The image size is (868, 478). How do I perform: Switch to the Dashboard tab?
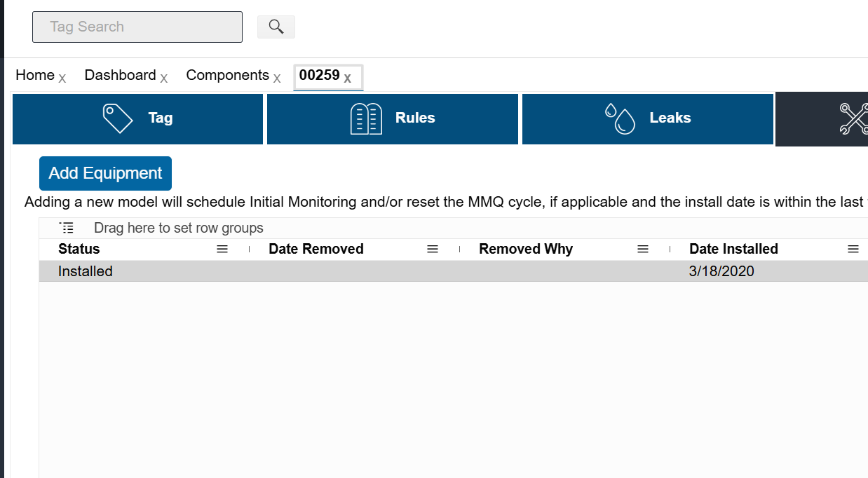pyautogui.click(x=120, y=75)
